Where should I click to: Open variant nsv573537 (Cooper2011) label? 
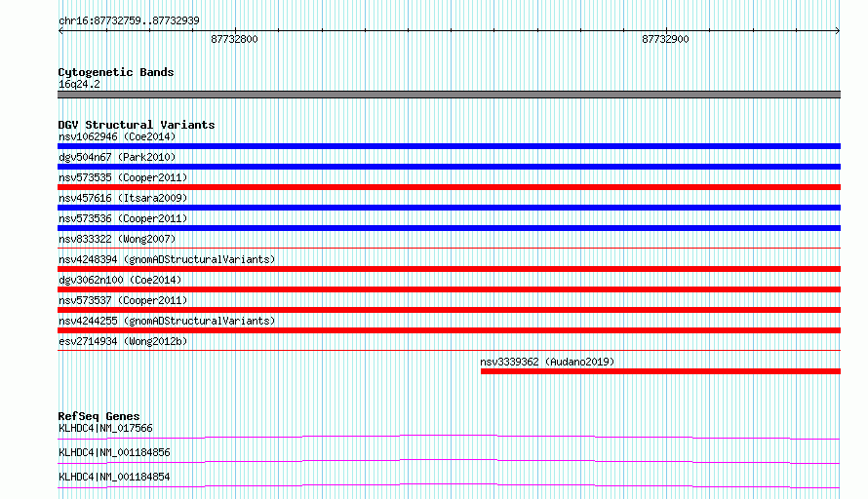(x=123, y=300)
